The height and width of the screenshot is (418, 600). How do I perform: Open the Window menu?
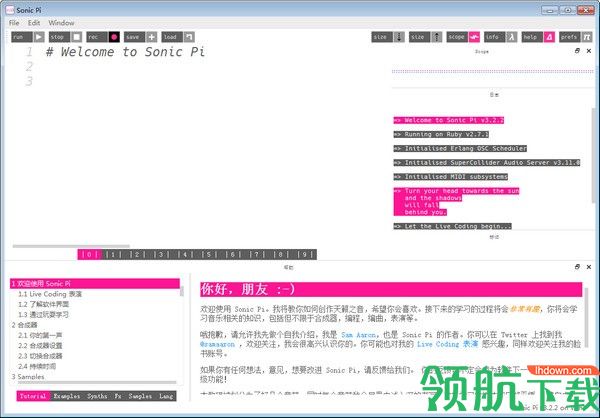point(61,23)
